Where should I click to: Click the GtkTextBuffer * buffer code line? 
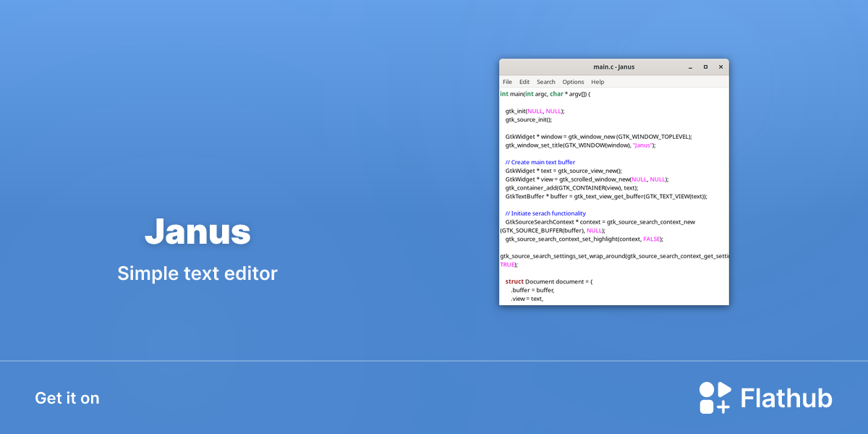pos(606,196)
